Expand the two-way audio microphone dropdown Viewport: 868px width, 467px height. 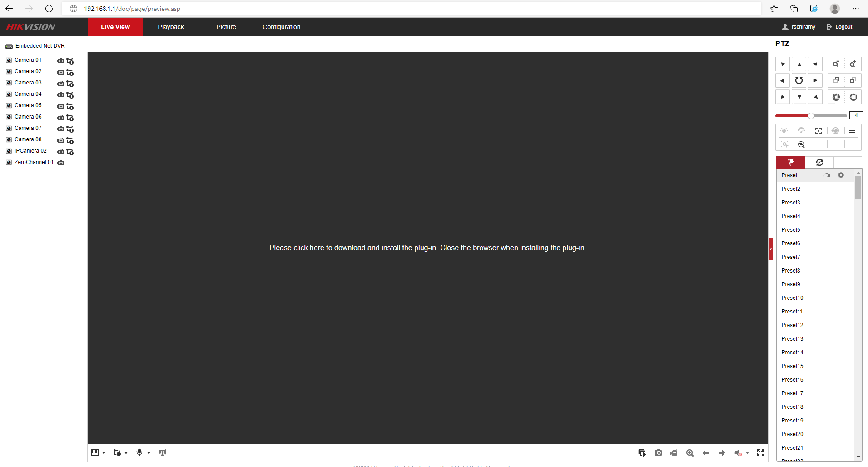pos(149,453)
